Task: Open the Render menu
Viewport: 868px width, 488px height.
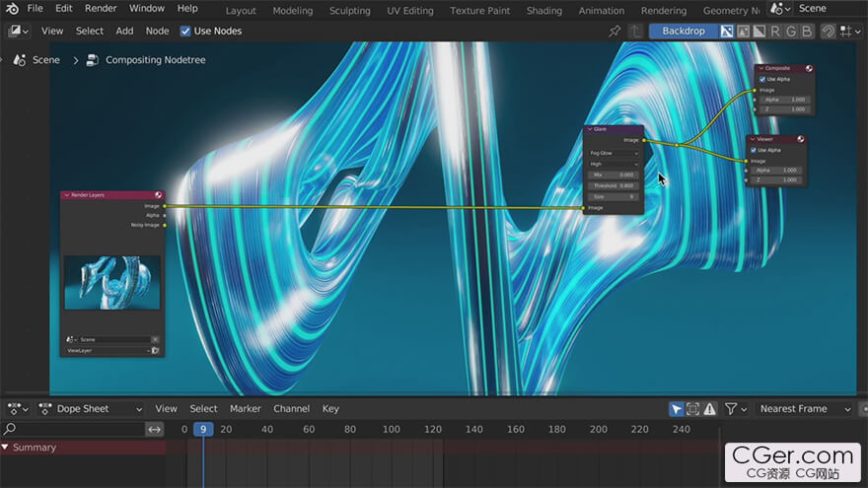Action: pos(101,8)
